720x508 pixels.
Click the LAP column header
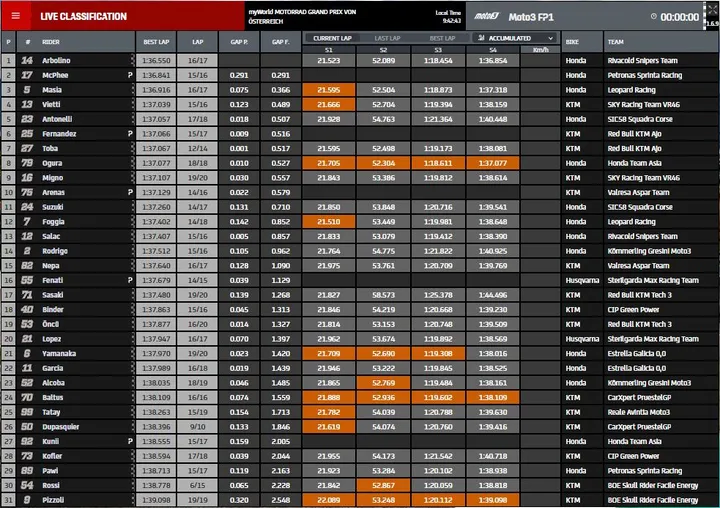(x=197, y=42)
